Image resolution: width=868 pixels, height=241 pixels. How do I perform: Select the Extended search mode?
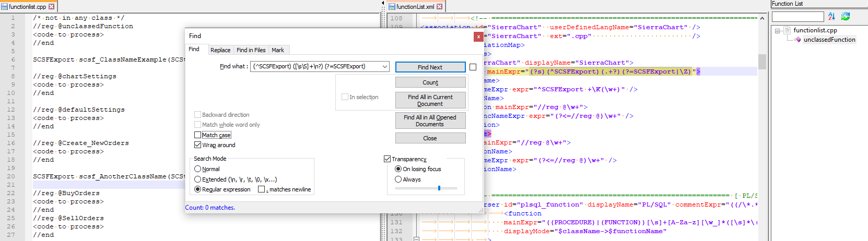coord(197,179)
